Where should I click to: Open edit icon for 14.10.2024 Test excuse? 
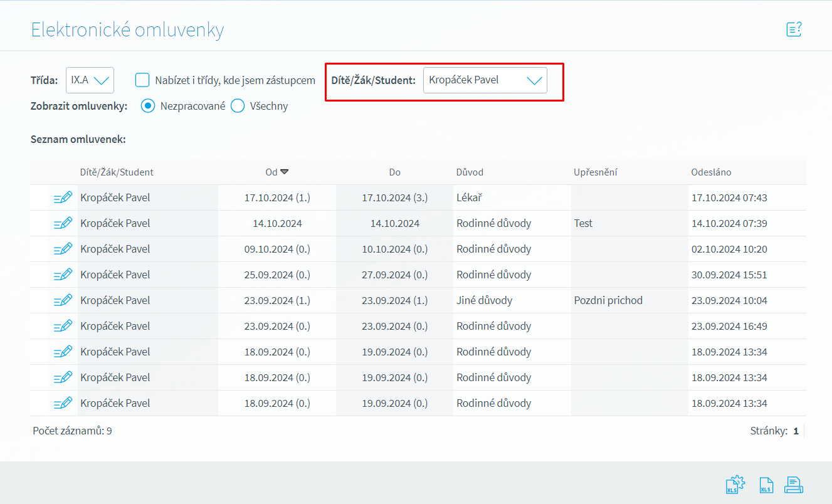(63, 223)
